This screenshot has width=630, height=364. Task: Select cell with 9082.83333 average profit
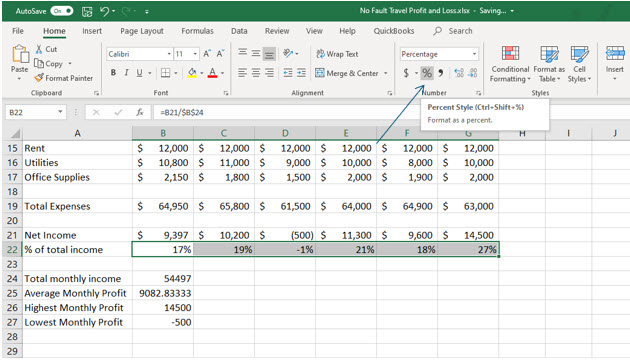[x=163, y=293]
